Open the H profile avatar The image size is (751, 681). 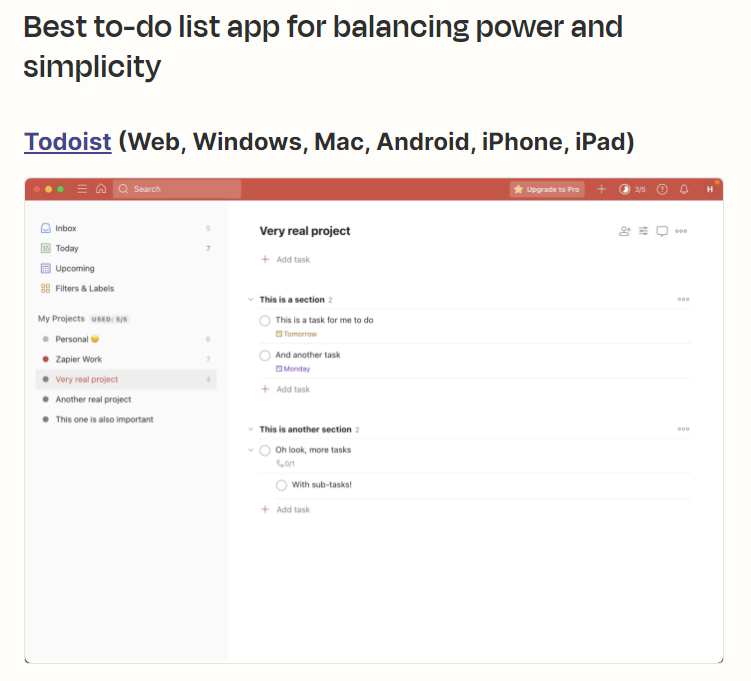click(x=710, y=189)
